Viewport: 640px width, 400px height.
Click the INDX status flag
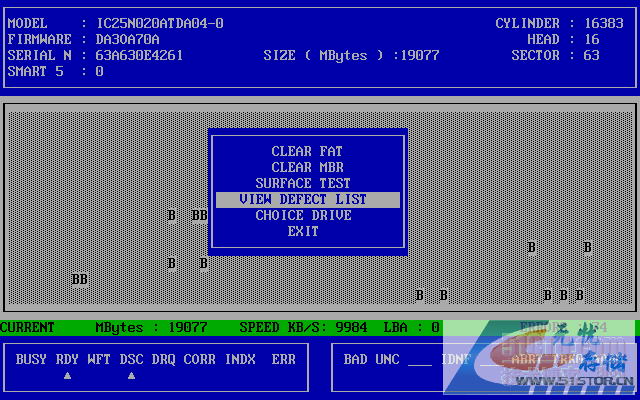[240, 359]
